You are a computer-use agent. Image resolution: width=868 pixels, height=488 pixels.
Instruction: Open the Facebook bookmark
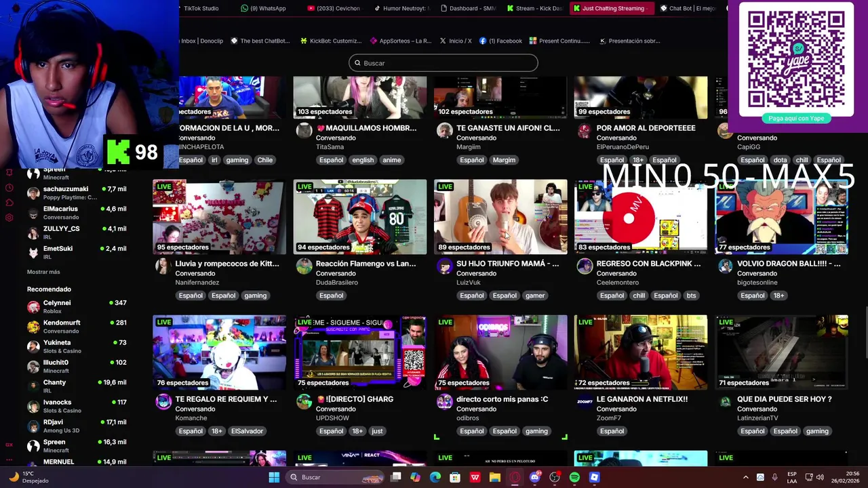500,41
